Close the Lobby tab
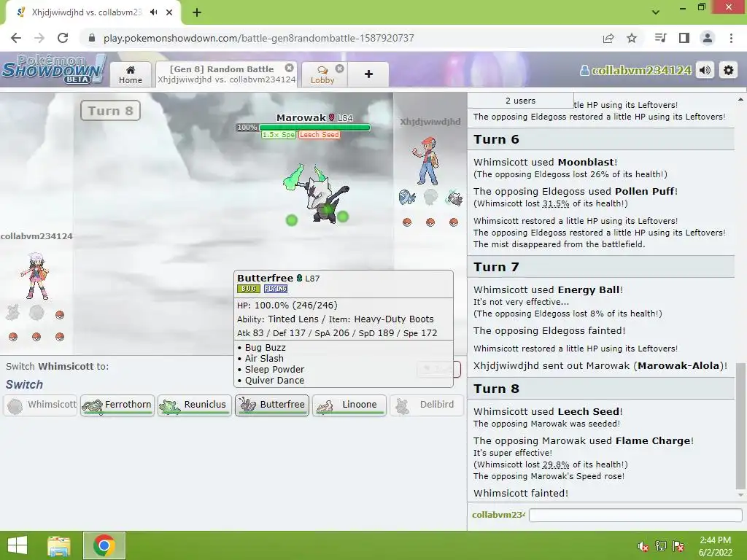The image size is (747, 560). coord(339,69)
